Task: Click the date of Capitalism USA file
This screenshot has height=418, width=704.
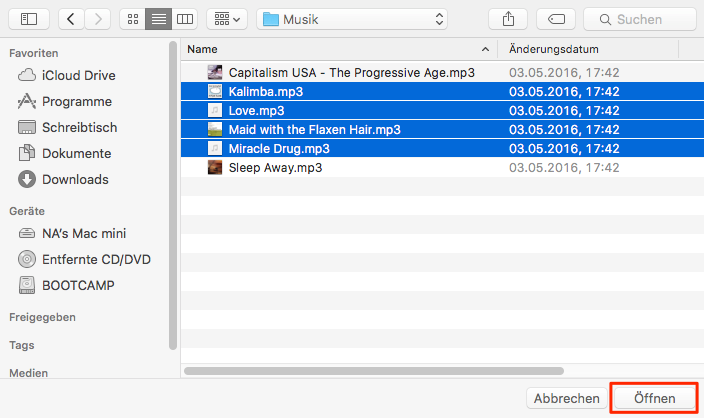Action: click(x=564, y=73)
